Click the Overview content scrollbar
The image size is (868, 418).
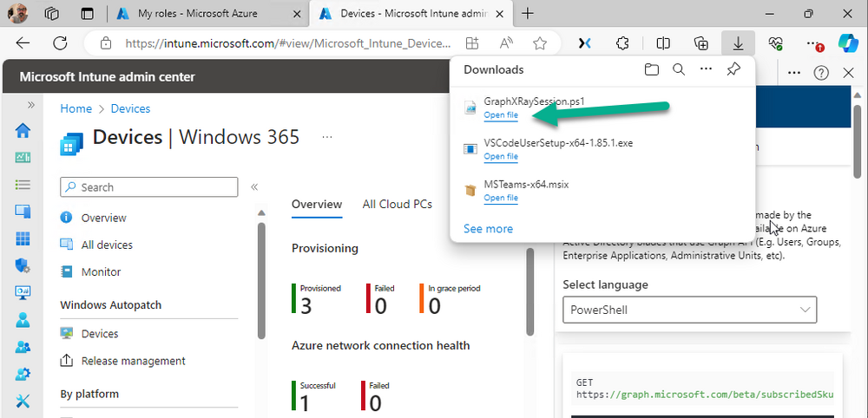click(x=529, y=291)
